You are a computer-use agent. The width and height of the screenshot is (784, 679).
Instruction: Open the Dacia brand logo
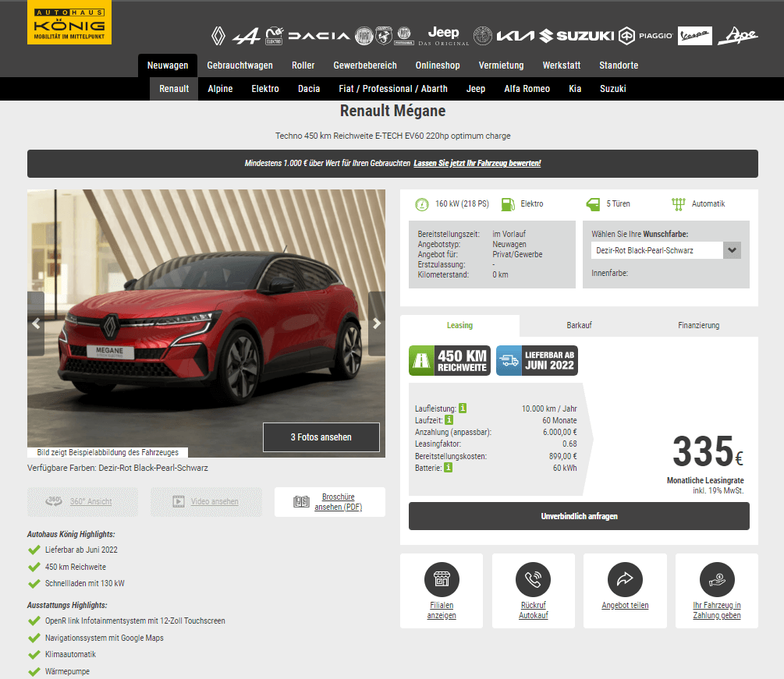(319, 36)
